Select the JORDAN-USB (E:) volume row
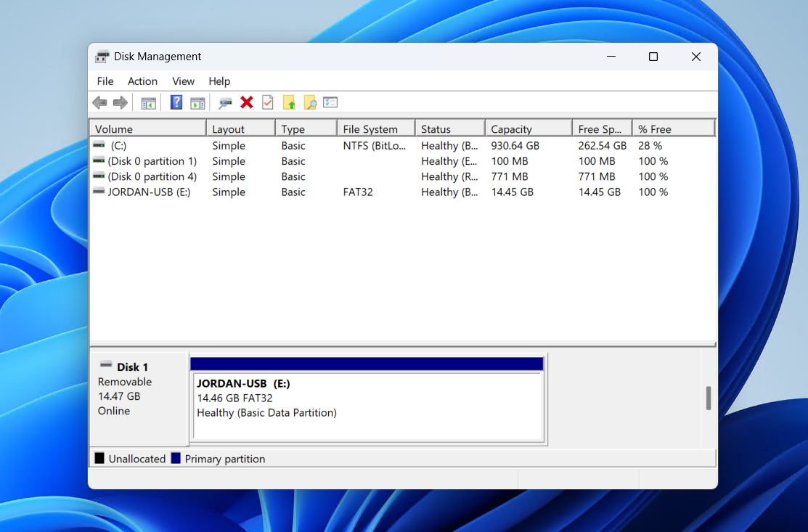This screenshot has width=808, height=532. pos(145,192)
